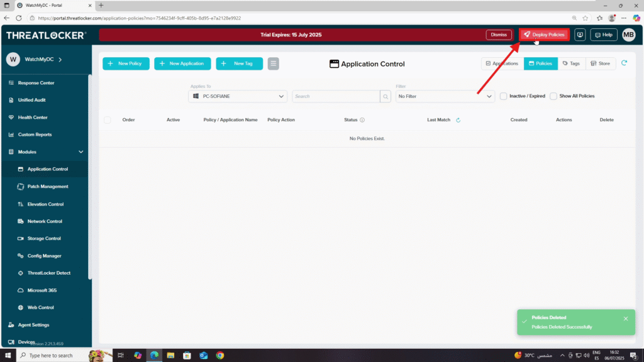This screenshot has height=362, width=644.
Task: Open the screen icon next to Help
Action: (580, 35)
